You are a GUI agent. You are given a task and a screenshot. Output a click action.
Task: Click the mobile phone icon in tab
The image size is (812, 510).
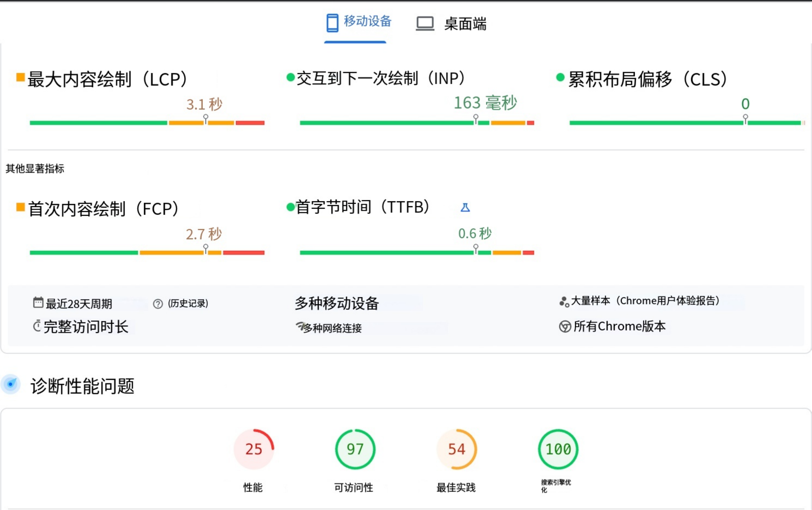332,23
